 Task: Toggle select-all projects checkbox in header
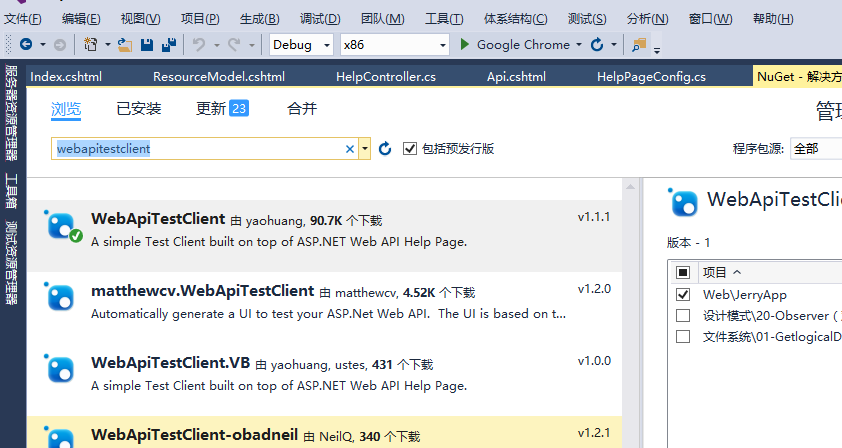point(683,272)
